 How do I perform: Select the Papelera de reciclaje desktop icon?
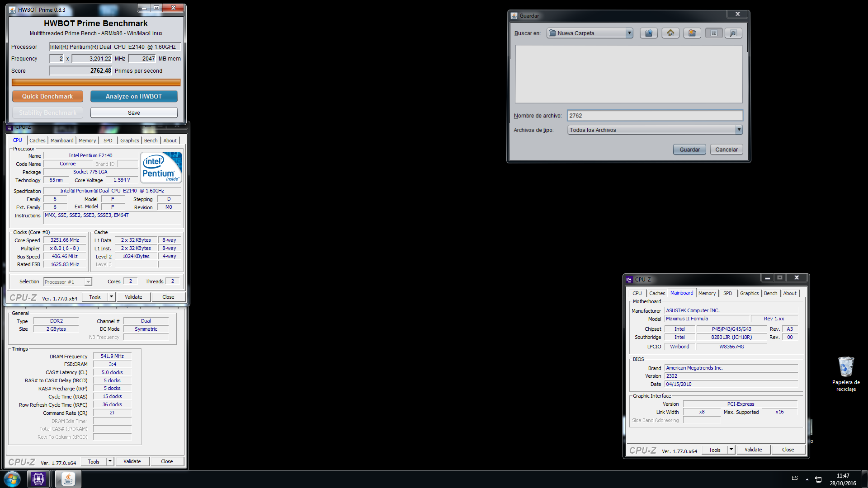[x=846, y=374]
